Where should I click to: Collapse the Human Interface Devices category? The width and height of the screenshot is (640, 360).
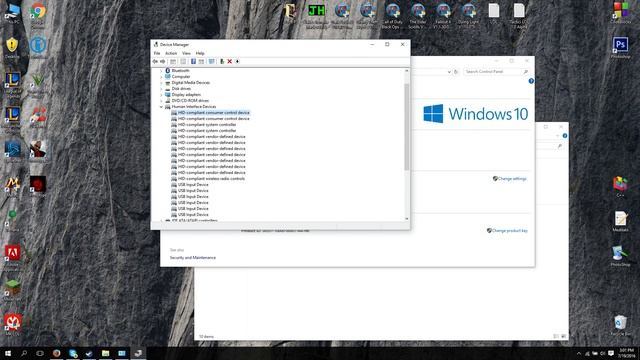click(x=161, y=107)
